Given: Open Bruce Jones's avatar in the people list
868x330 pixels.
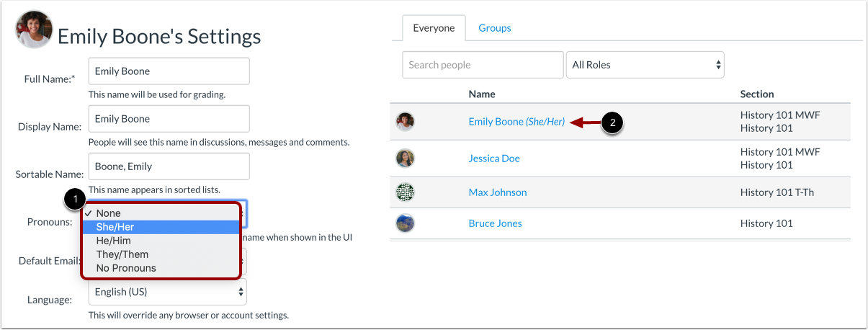Looking at the screenshot, I should 406,223.
